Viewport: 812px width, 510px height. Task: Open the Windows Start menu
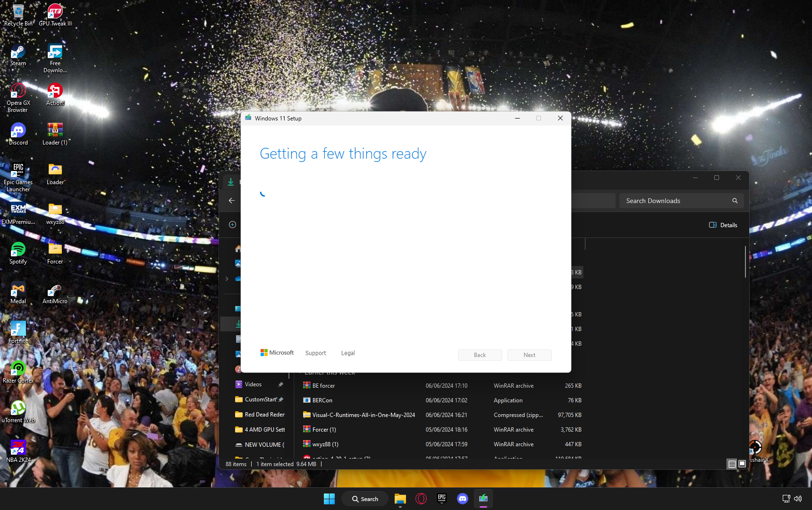(x=329, y=499)
